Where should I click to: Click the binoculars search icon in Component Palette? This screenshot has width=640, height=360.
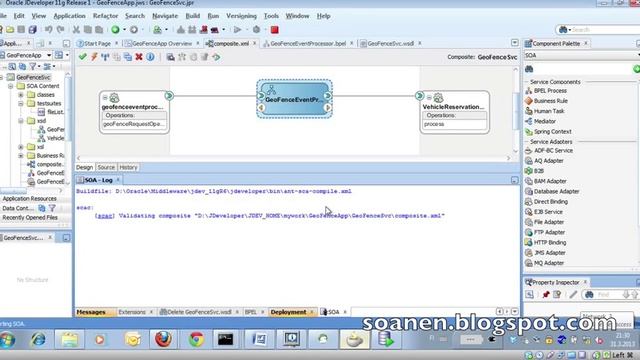[529, 69]
